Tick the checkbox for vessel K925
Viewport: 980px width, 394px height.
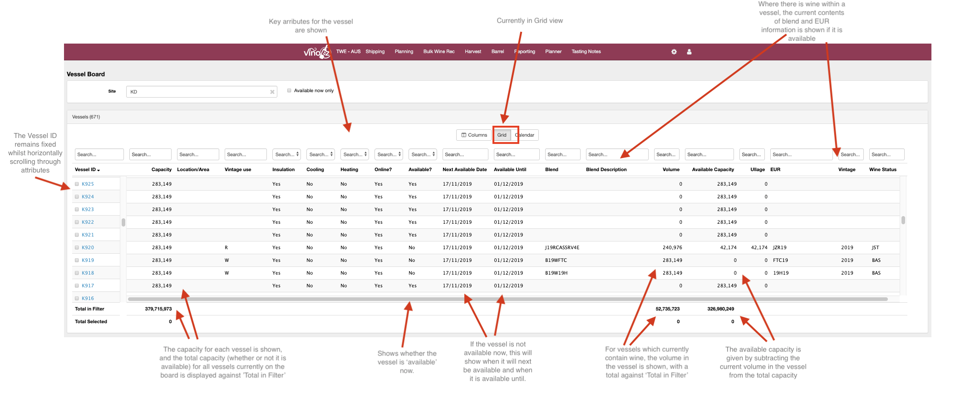coord(77,184)
